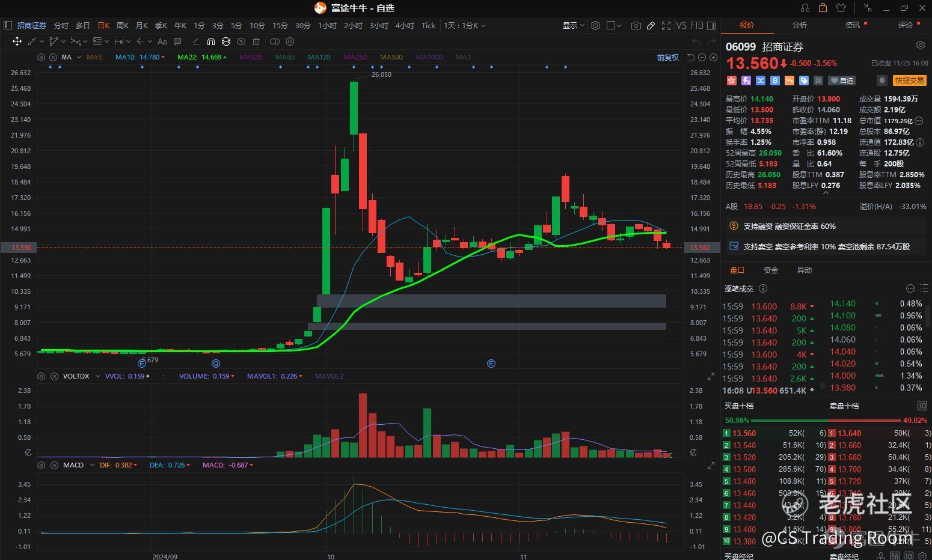The width and height of the screenshot is (932, 560).
Task: Open the 评论 comments tab
Action: (906, 25)
